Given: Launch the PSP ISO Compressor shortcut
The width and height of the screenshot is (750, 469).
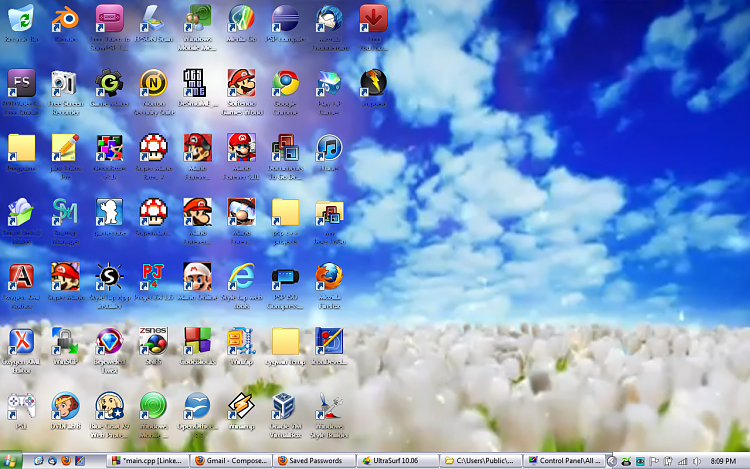Looking at the screenshot, I should (x=286, y=277).
